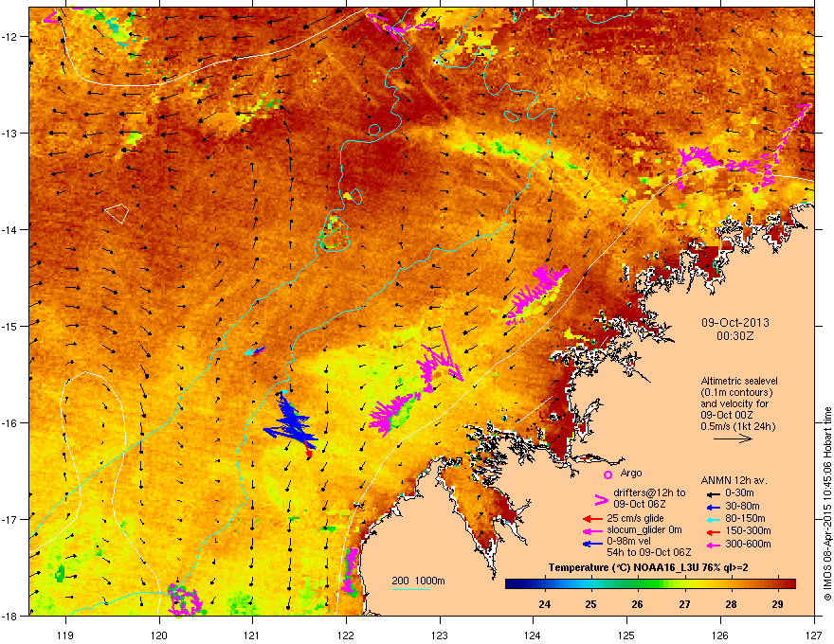Click the longitude axis label 119
Screen dimensions: 834x644
pyautogui.click(x=65, y=635)
